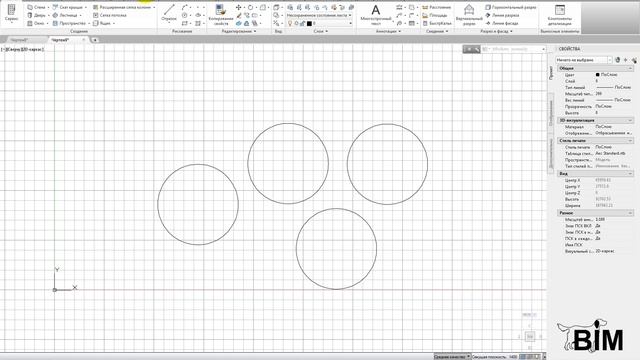The height and width of the screenshot is (360, 640).
Task: Close the active Чертеж tab
Action: pyautogui.click(x=84, y=40)
